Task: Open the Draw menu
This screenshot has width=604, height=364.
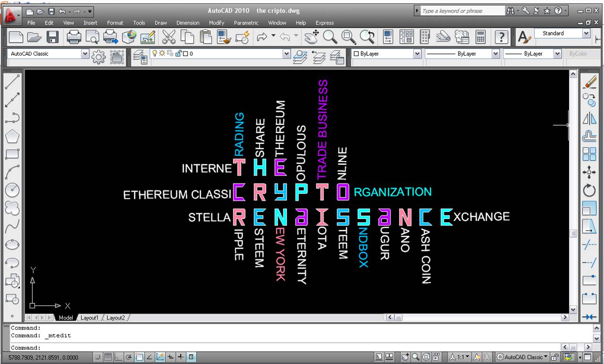Action: (x=161, y=23)
